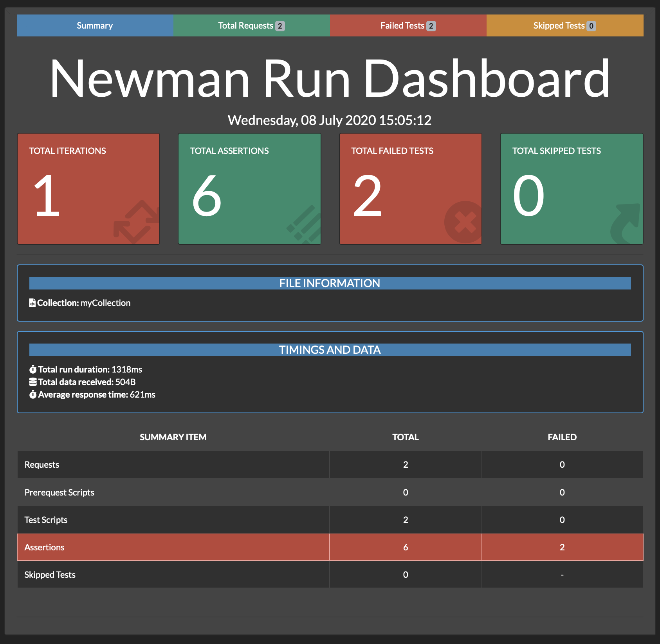Switch to the Summary tab
The image size is (660, 644).
(95, 25)
